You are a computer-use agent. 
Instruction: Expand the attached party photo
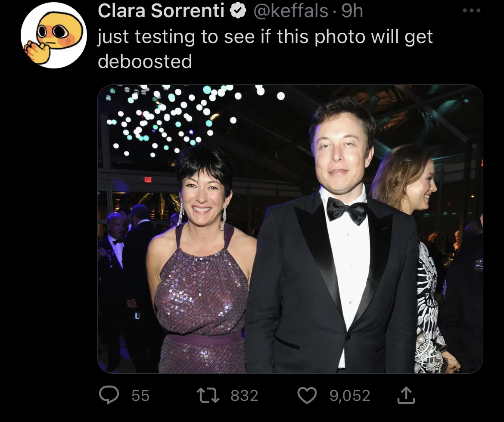coord(290,229)
